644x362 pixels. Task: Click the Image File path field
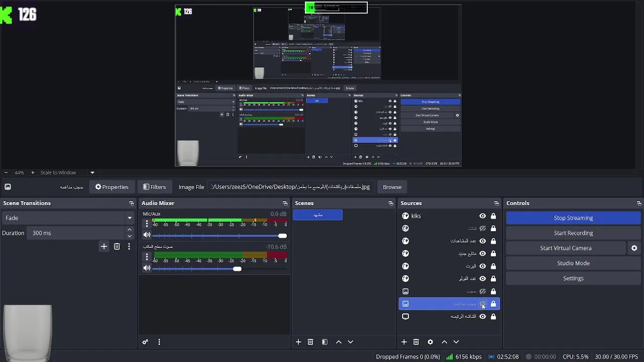(291, 187)
